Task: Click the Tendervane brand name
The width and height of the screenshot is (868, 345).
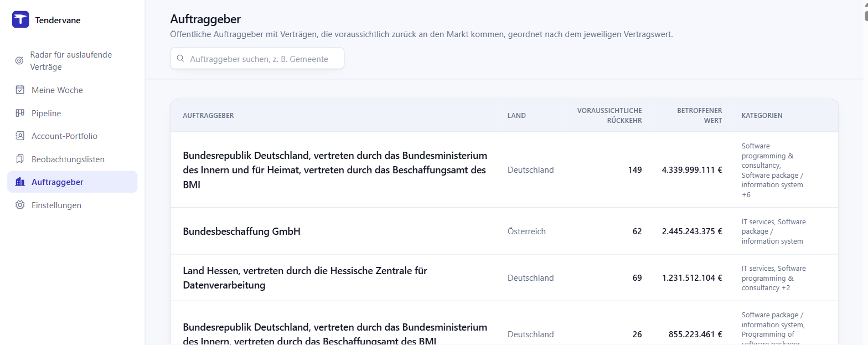Action: point(58,20)
